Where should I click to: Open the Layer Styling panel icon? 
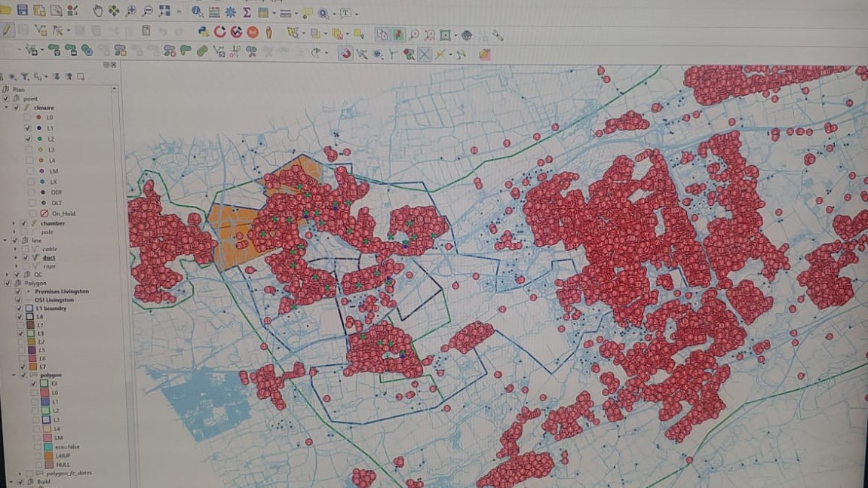pos(4,74)
